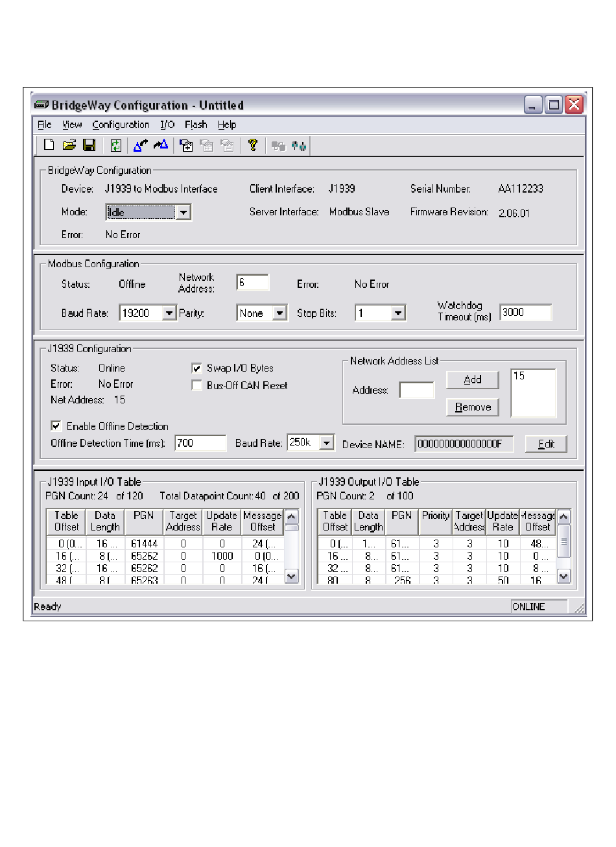
Task: Click the grey connect devices toolbar icon
Action: coord(279,146)
